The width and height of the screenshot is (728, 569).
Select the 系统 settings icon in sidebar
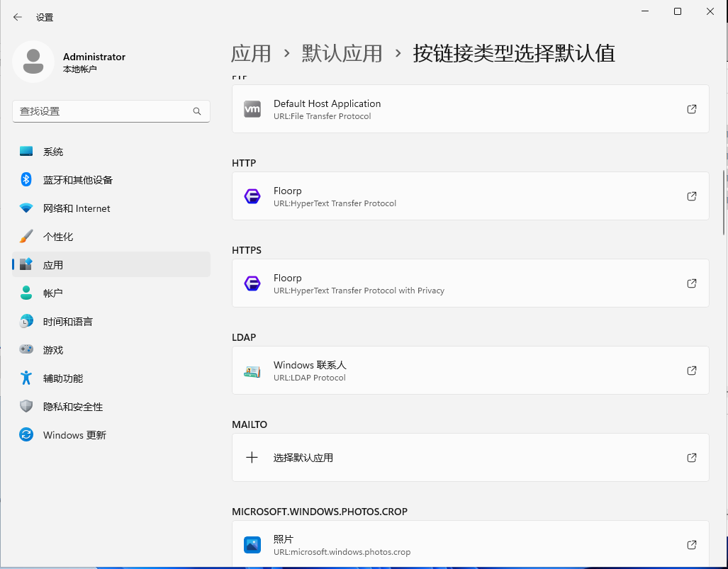click(x=26, y=151)
